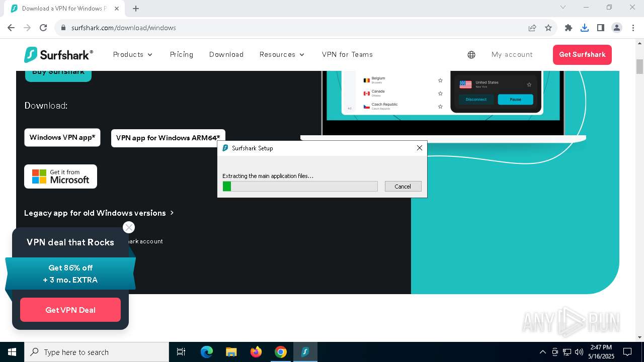This screenshot has width=644, height=362.
Task: Switch to Surfshark Setup on the taskbar
Action: click(305, 352)
